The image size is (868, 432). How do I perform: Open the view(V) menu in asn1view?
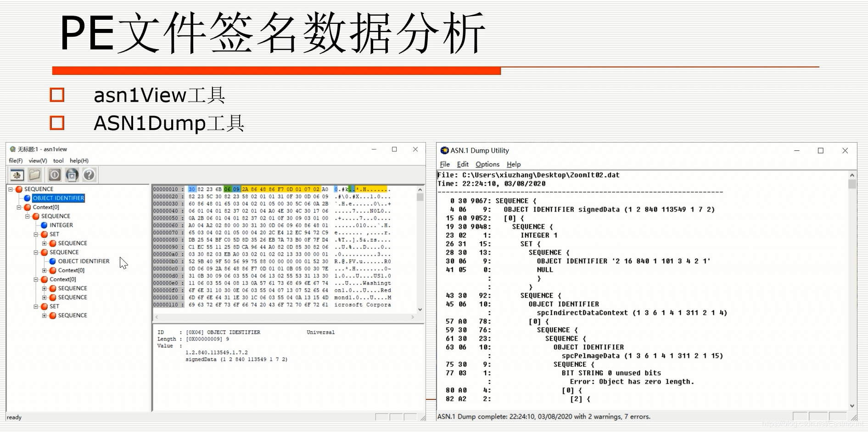click(x=38, y=161)
